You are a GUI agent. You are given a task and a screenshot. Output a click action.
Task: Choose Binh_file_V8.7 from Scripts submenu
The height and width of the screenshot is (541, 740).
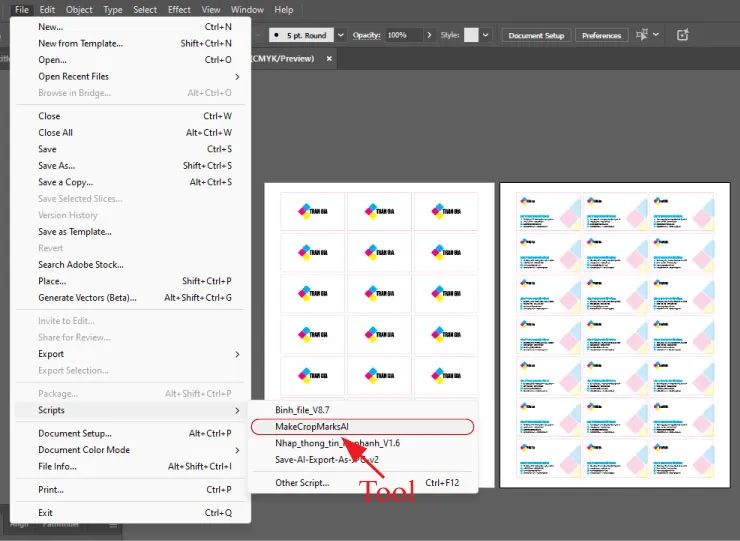(x=302, y=410)
